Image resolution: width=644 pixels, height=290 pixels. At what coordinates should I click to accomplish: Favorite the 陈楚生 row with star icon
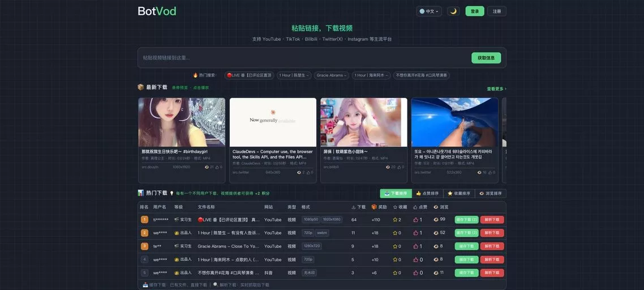click(395, 233)
